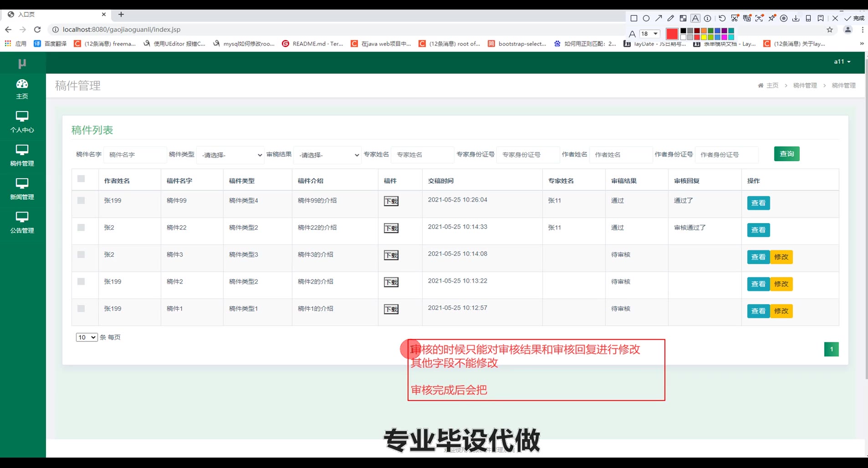The image size is (868, 468).
Task: Check the 稿件1 row checkbox
Action: click(81, 308)
